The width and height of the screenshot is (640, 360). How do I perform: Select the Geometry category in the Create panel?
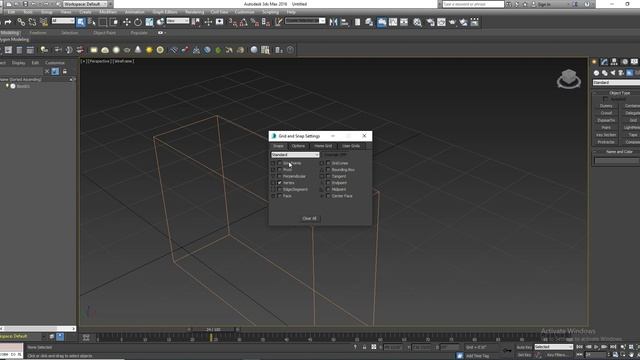(x=596, y=73)
